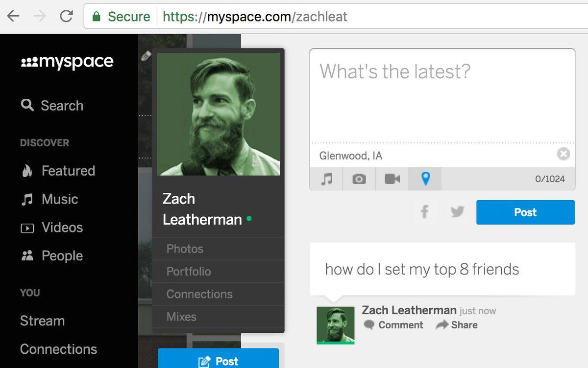This screenshot has height=368, width=588.
Task: Share the top 8 friends post
Action: tap(457, 325)
